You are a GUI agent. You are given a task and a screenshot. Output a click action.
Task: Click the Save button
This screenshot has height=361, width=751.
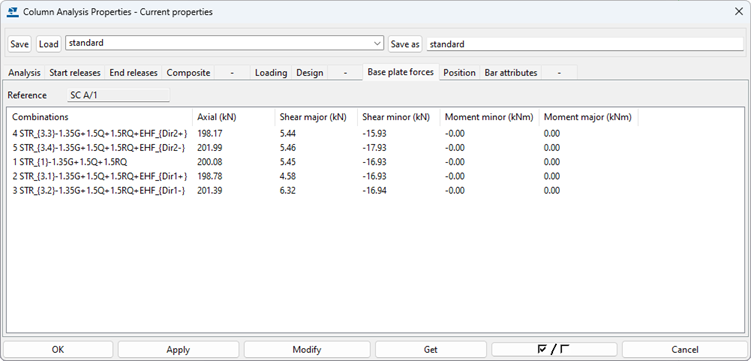tap(20, 44)
